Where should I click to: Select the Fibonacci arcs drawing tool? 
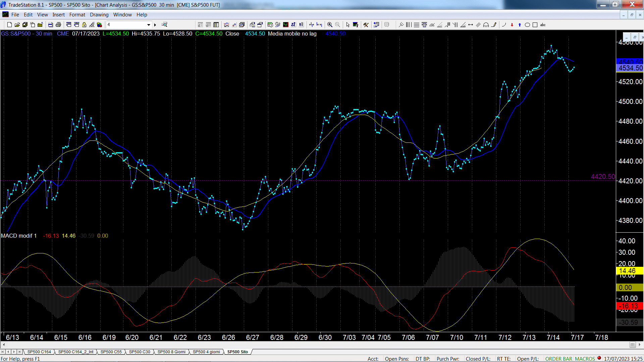[x=432, y=25]
